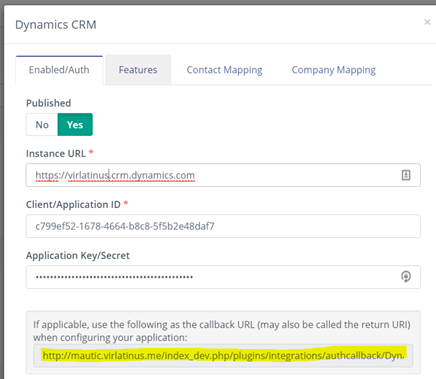
Task: Open the Features tab
Action: pyautogui.click(x=138, y=70)
